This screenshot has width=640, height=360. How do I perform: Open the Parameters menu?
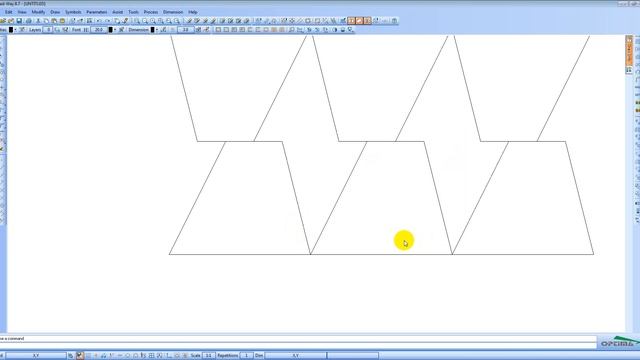(97, 12)
